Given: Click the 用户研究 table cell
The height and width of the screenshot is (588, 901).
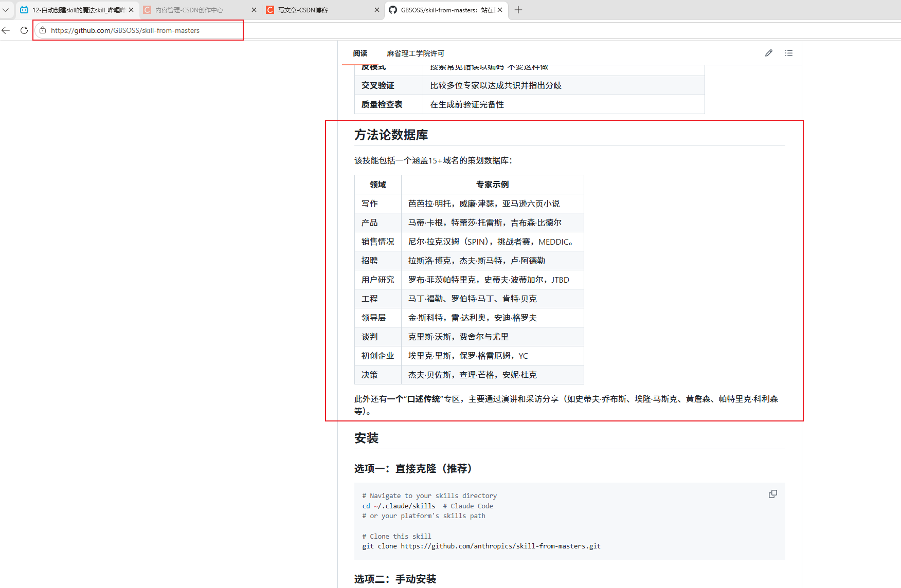Looking at the screenshot, I should pyautogui.click(x=378, y=280).
